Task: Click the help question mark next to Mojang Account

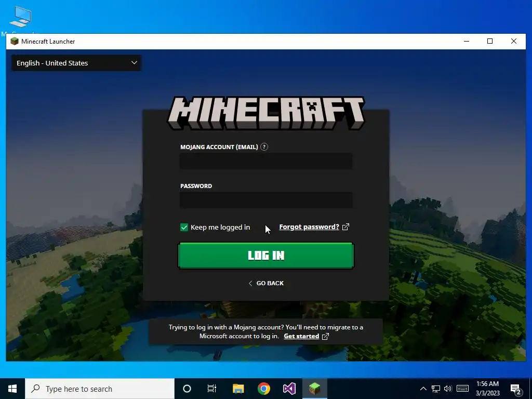Action: (264, 147)
